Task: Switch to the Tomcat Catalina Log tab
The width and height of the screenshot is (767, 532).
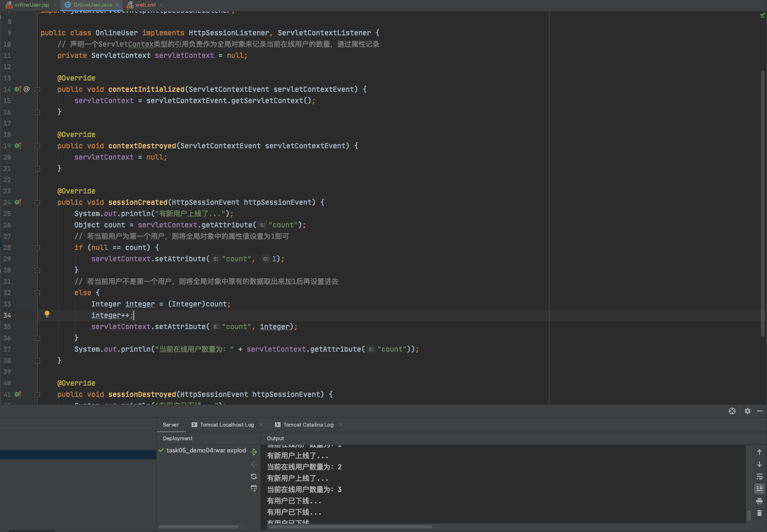Action: [308, 425]
